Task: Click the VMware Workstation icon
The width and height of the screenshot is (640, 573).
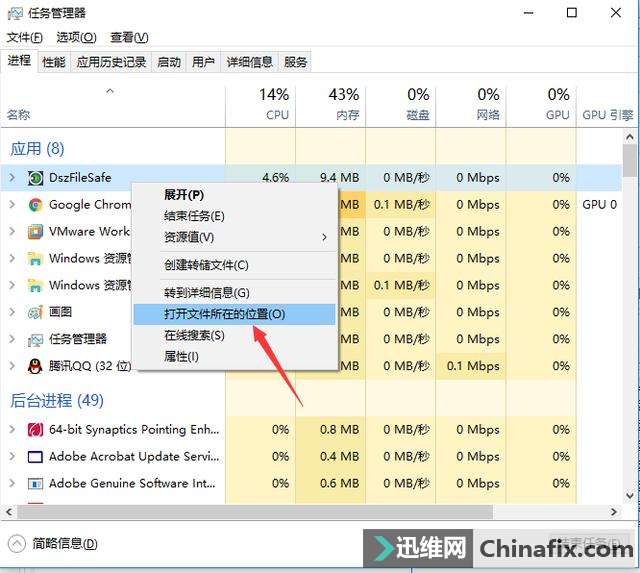Action: 35,232
